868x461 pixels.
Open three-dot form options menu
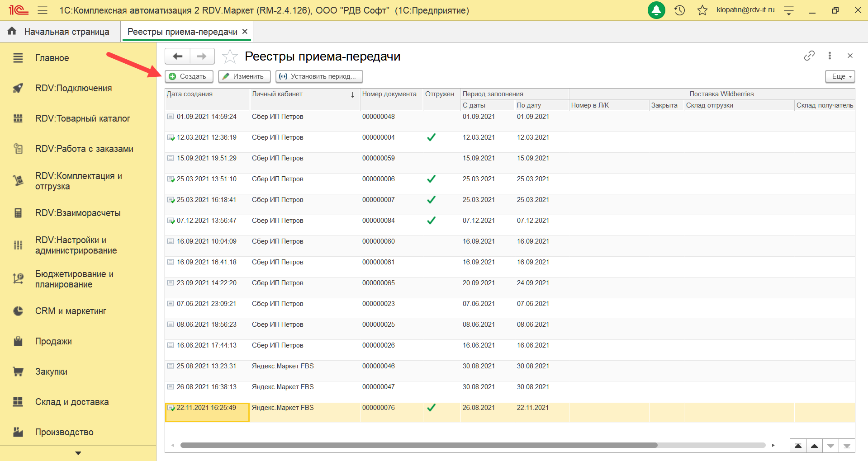click(830, 56)
